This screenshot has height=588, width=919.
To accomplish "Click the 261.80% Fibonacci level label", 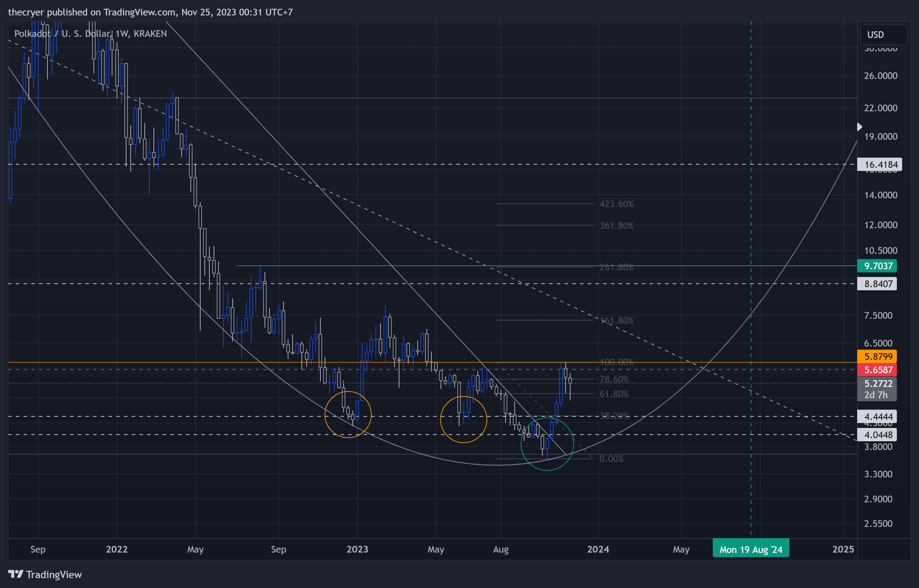I will click(x=617, y=267).
